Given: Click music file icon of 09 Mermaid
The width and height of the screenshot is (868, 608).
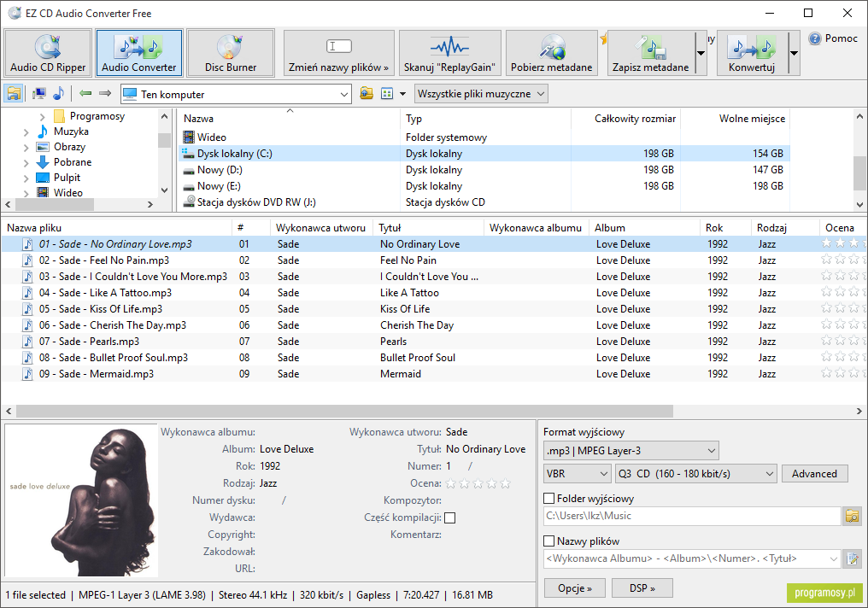Looking at the screenshot, I should coord(27,374).
